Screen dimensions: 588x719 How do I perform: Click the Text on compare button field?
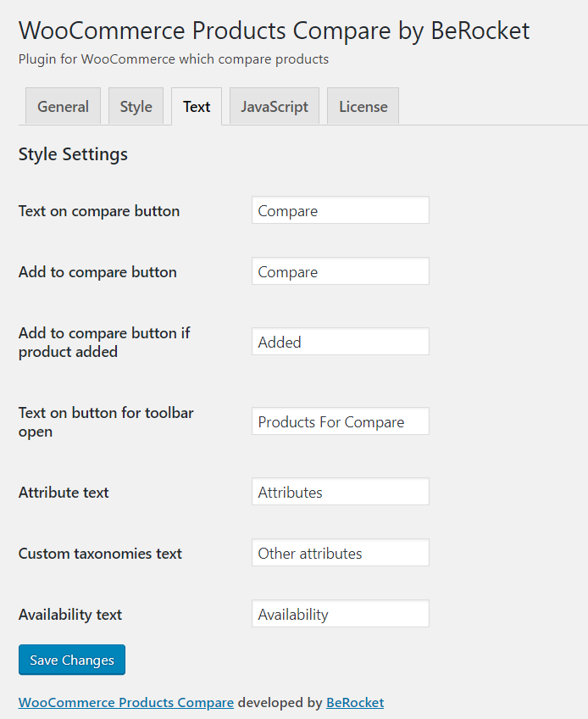tap(341, 210)
